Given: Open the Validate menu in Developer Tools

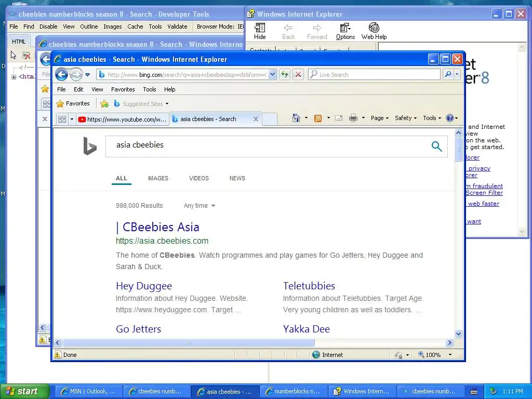Looking at the screenshot, I should pos(177,26).
